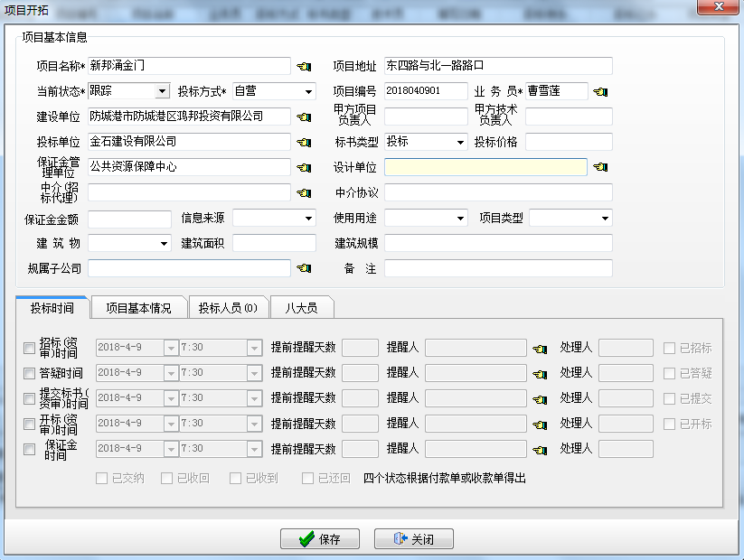
Task: Open the lookup selector beside 项目名称
Action: 303,66
